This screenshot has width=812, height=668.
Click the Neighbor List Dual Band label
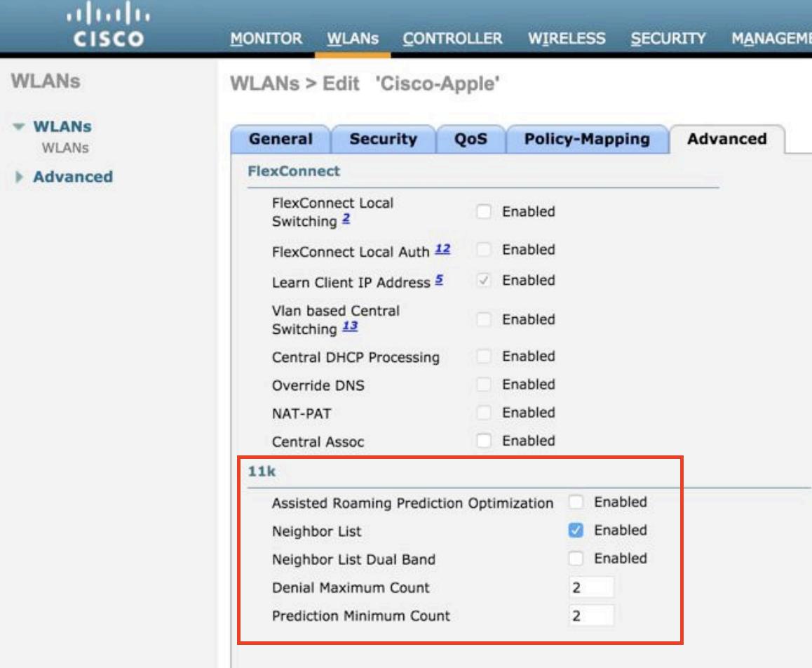click(x=353, y=559)
